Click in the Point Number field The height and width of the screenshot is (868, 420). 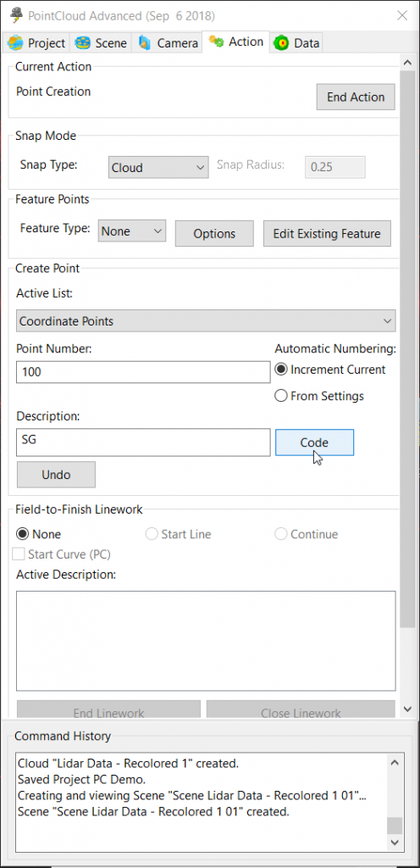coord(143,372)
